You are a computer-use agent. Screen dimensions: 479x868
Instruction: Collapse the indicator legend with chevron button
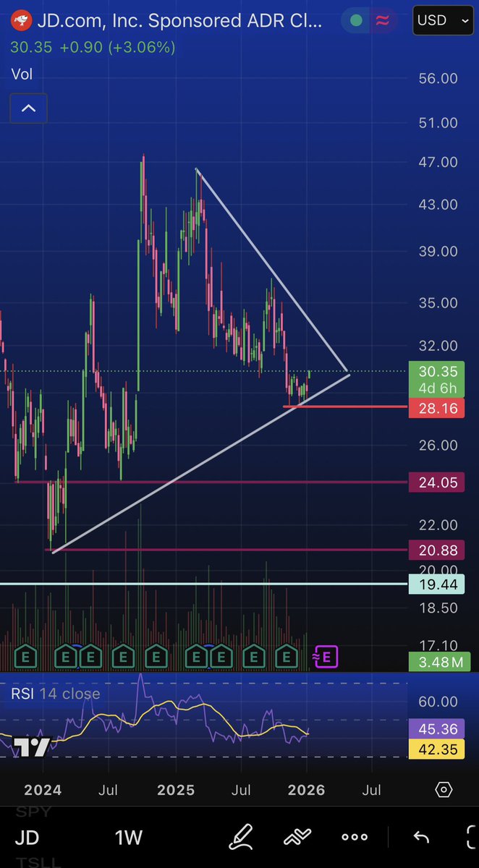[28, 109]
